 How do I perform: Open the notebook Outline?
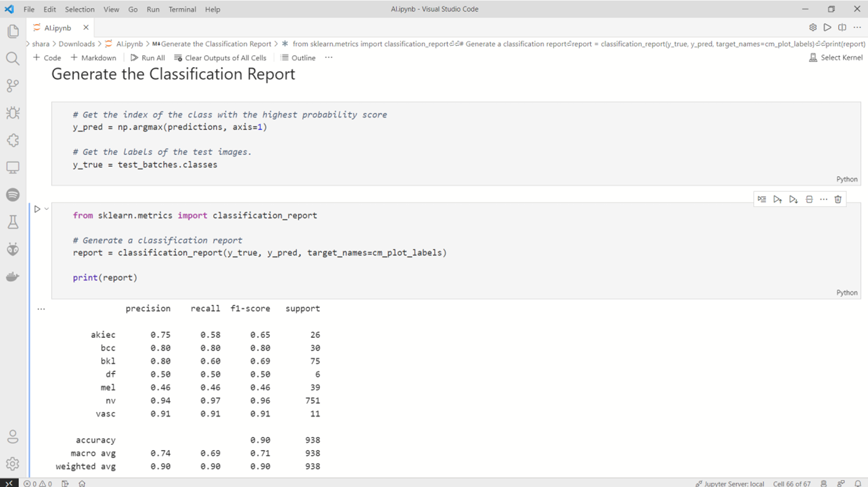(x=298, y=57)
